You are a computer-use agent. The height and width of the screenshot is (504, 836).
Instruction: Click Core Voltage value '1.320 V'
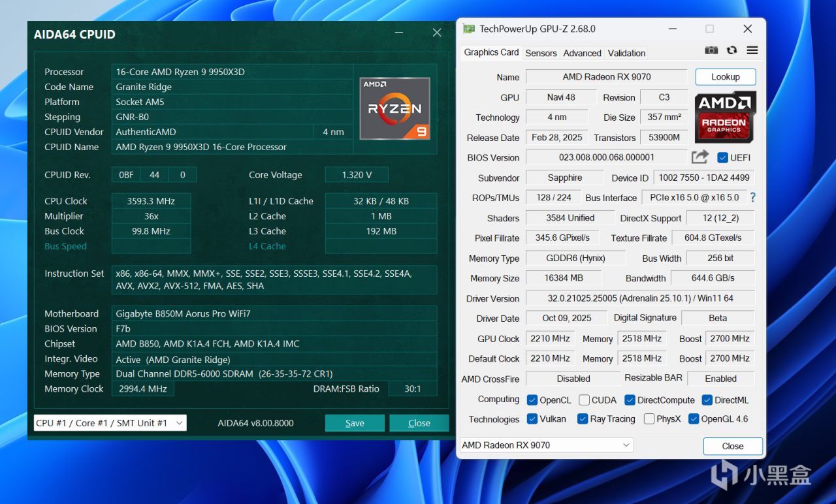pos(357,175)
